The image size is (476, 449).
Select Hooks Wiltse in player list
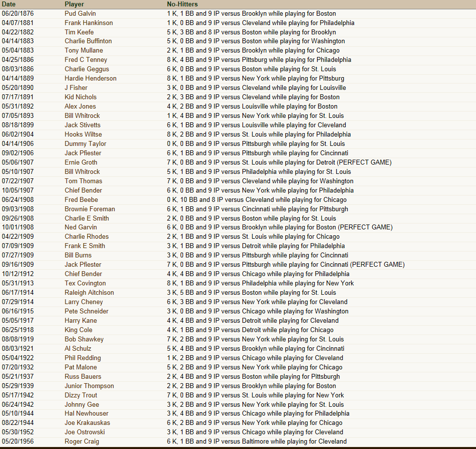click(x=83, y=134)
